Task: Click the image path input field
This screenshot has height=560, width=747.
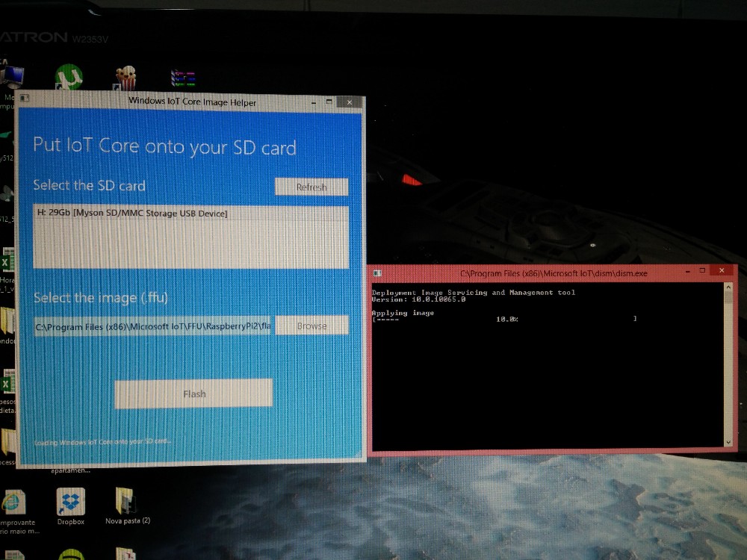Action: tap(152, 326)
